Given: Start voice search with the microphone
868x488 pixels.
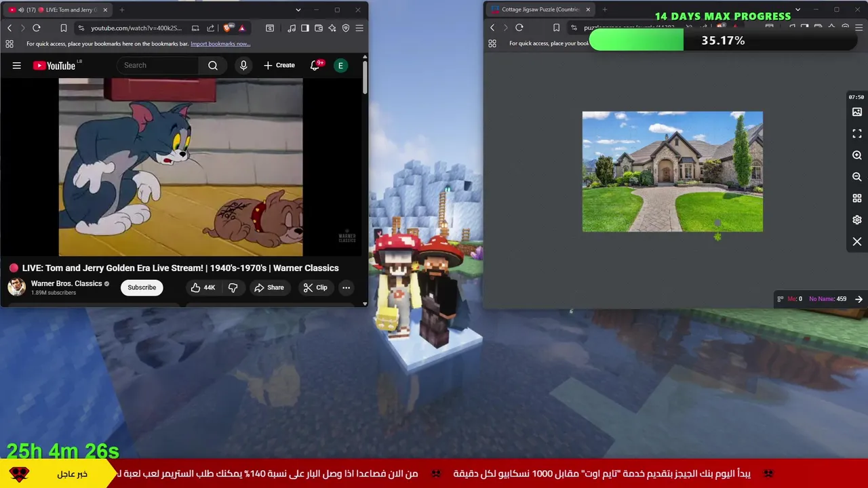Looking at the screenshot, I should [x=243, y=65].
